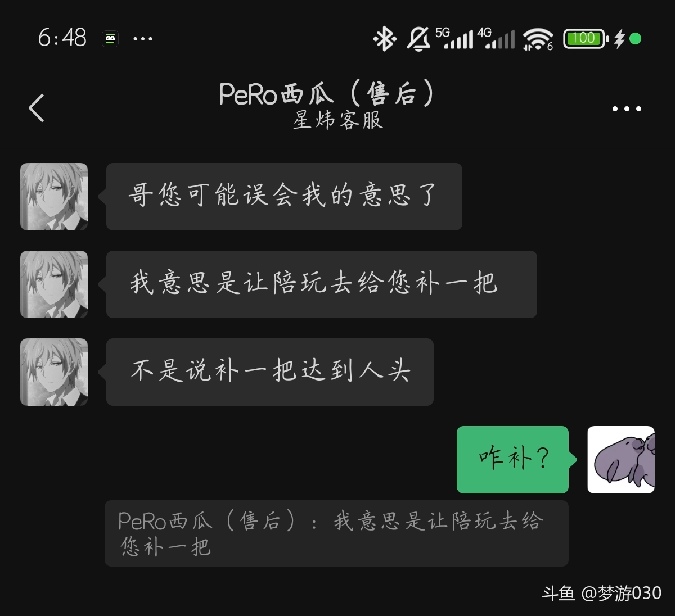The height and width of the screenshot is (616, 675).
Task: Open the quoted reply preview below 咋补?
Action: (336, 533)
